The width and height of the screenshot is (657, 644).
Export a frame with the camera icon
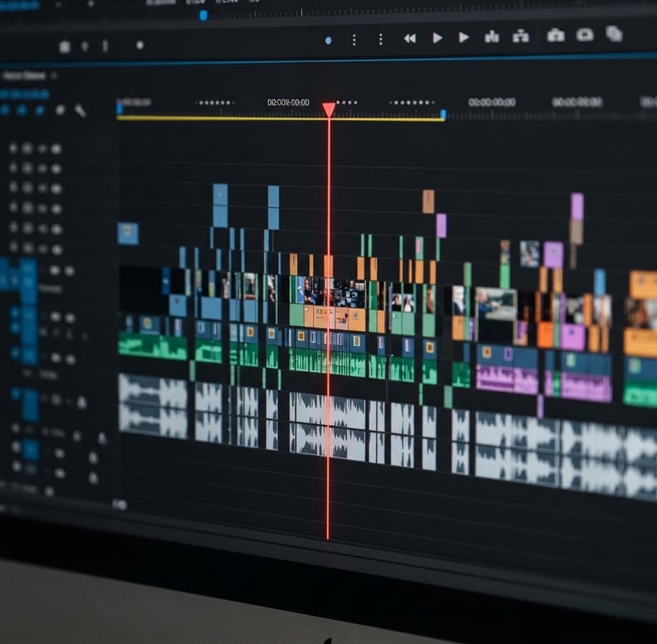point(555,35)
